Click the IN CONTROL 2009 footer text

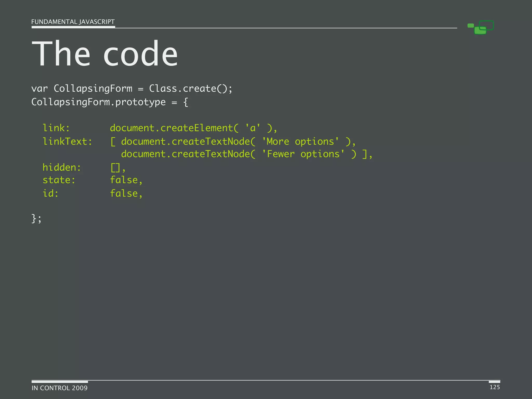[59, 388]
